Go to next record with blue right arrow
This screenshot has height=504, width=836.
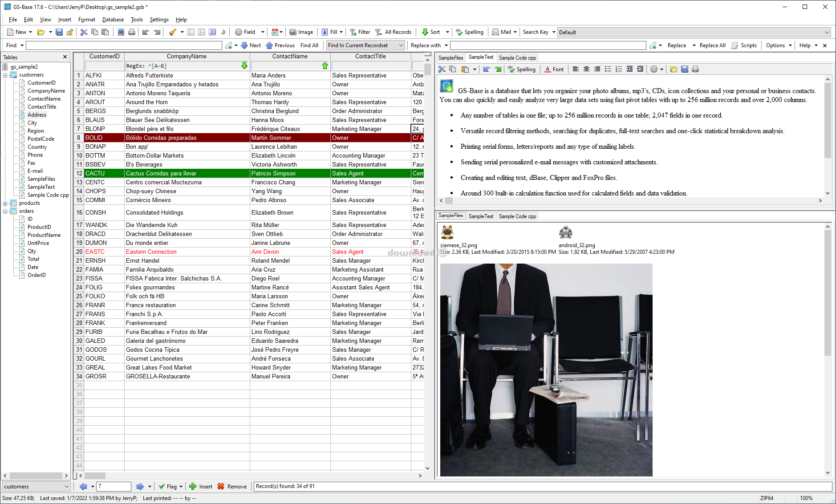[x=140, y=487]
